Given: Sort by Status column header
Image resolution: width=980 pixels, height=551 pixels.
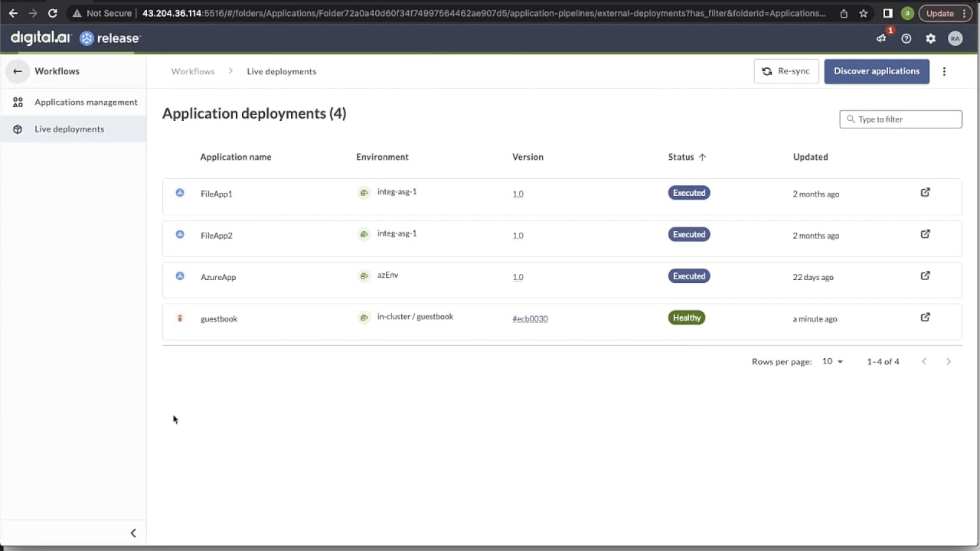Looking at the screenshot, I should pos(681,157).
